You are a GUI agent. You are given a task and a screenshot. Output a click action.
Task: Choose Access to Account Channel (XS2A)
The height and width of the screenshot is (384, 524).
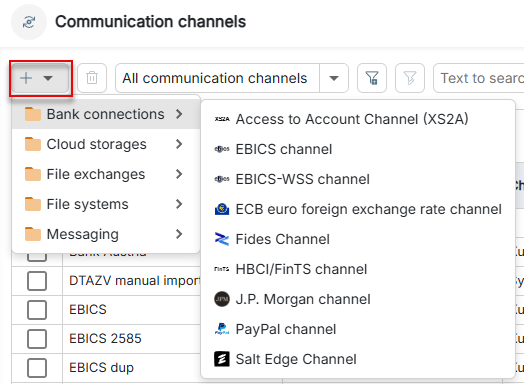tap(358, 119)
